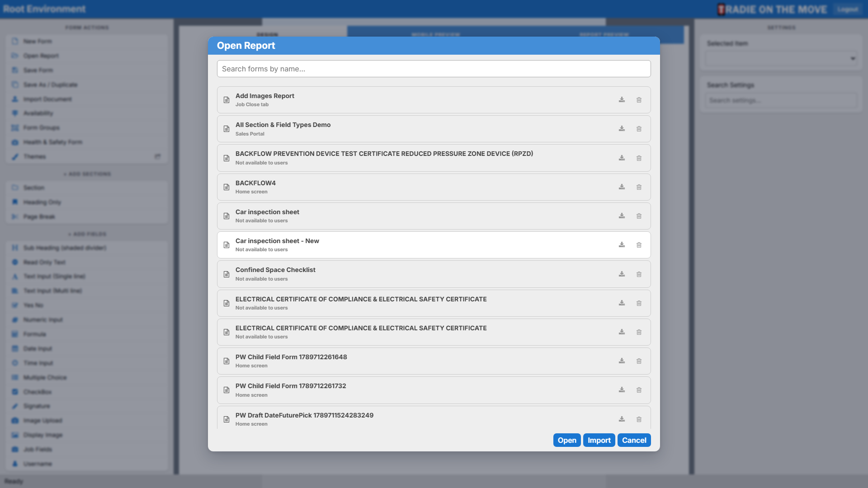The image size is (868, 488).
Task: Open Form Groups in the sidebar
Action: coord(87,127)
